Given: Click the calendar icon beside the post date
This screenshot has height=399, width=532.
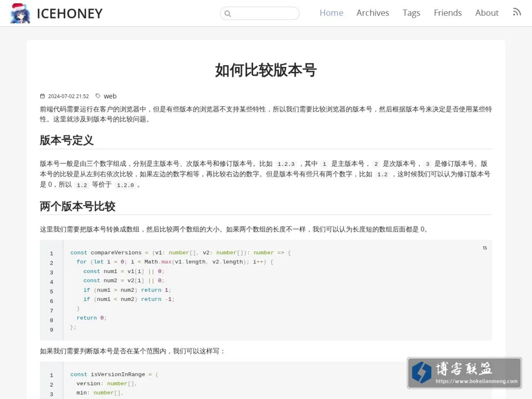Looking at the screenshot, I should [43, 96].
